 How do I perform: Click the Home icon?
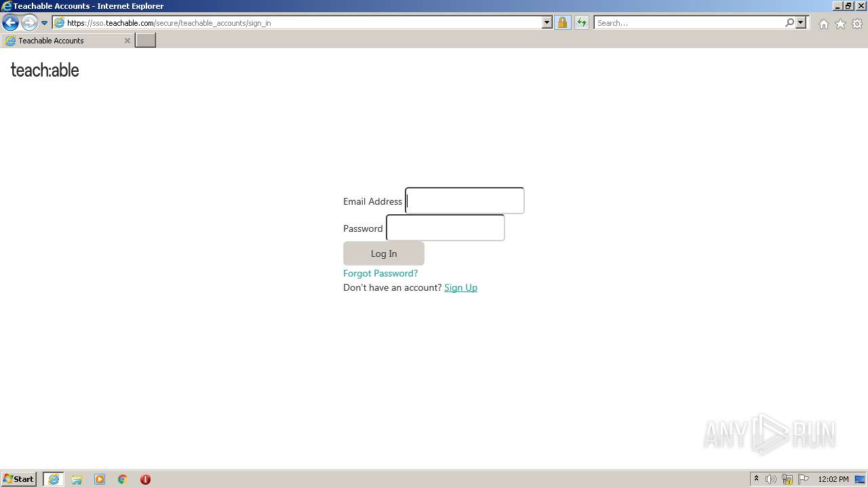click(x=823, y=24)
